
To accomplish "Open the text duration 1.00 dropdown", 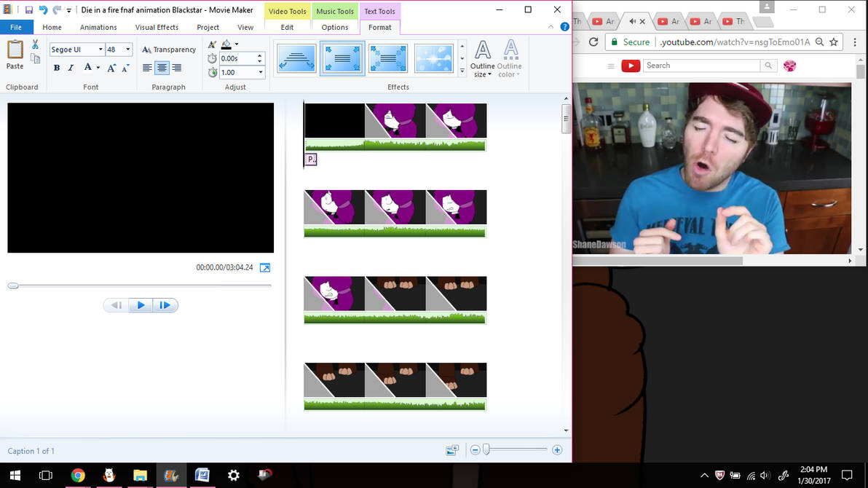I will 260,73.
